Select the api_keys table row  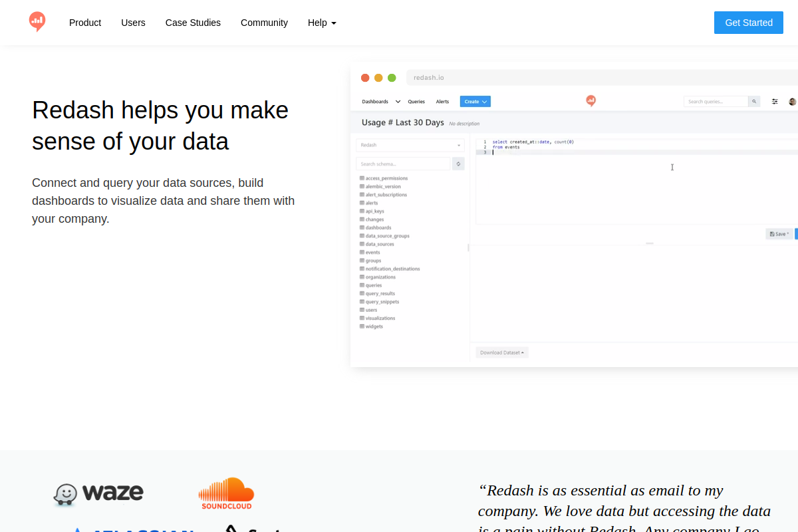(372, 211)
